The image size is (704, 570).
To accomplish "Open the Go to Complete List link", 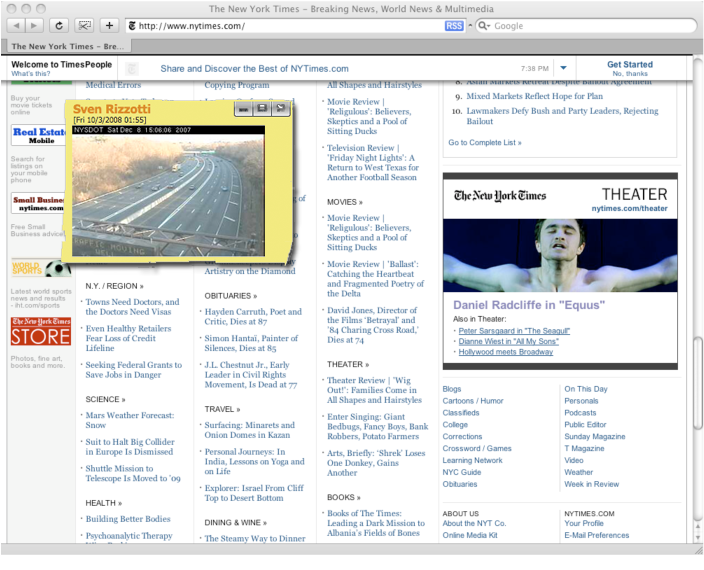I will click(x=484, y=143).
